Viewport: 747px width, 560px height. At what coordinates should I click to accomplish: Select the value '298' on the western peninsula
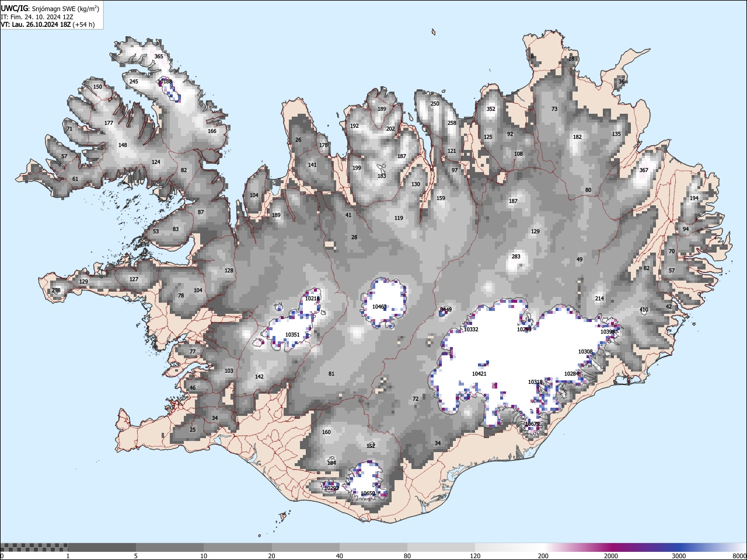coord(56,290)
